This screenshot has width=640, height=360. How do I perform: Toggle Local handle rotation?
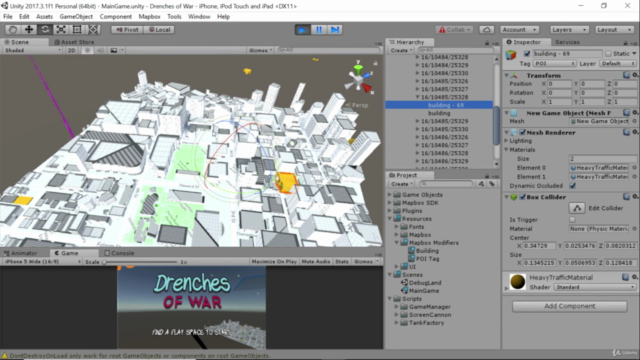click(160, 30)
